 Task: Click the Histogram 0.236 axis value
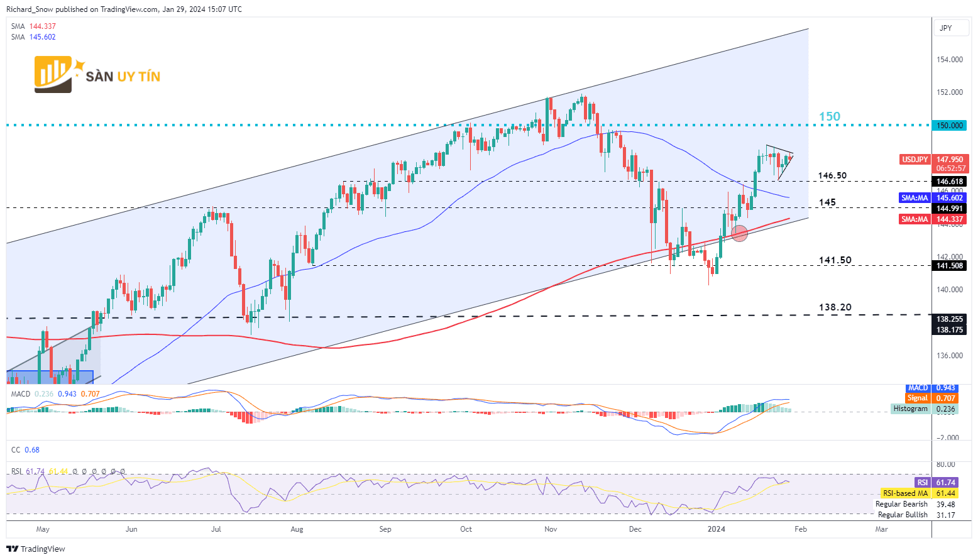click(x=945, y=409)
